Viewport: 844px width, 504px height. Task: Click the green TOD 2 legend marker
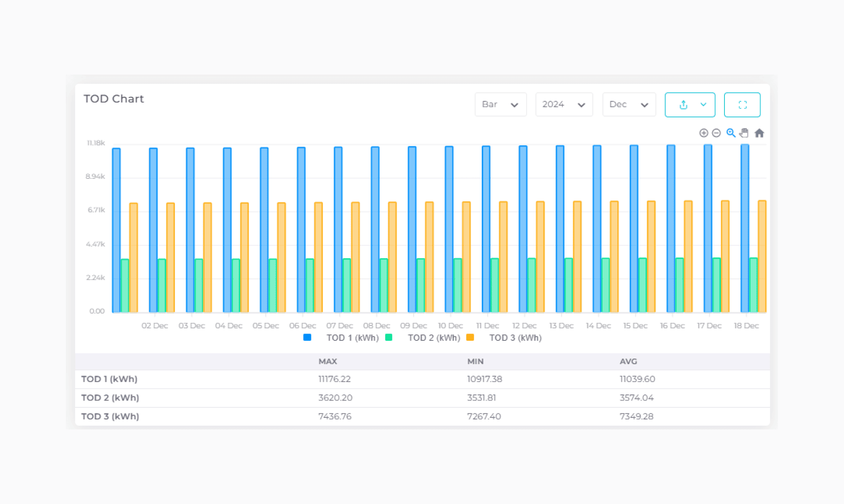point(388,338)
